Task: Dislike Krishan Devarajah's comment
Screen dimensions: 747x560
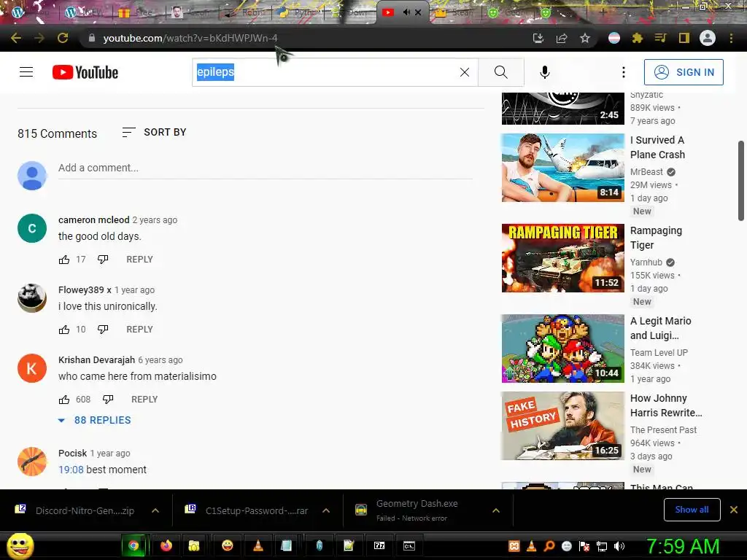Action: (108, 400)
